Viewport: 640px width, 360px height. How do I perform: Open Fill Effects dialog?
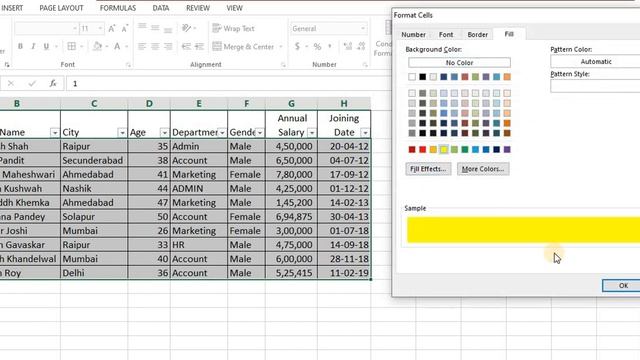[428, 169]
